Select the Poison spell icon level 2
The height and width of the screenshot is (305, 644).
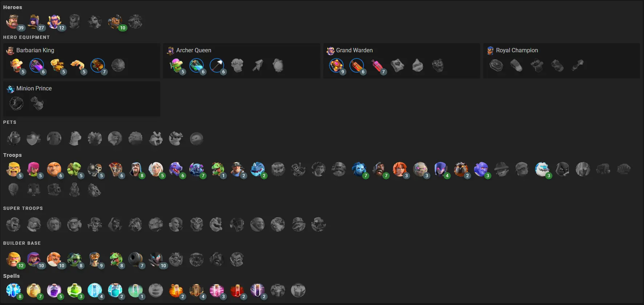click(176, 290)
